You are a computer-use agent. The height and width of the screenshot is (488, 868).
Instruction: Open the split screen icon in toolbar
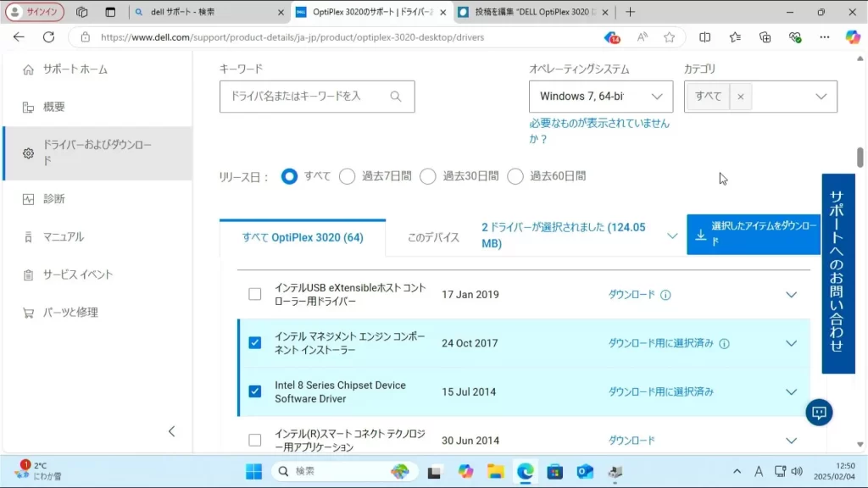tap(704, 37)
